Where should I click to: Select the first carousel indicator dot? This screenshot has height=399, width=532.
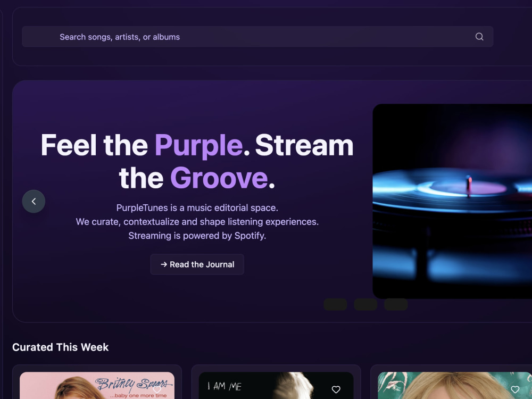[335, 304]
